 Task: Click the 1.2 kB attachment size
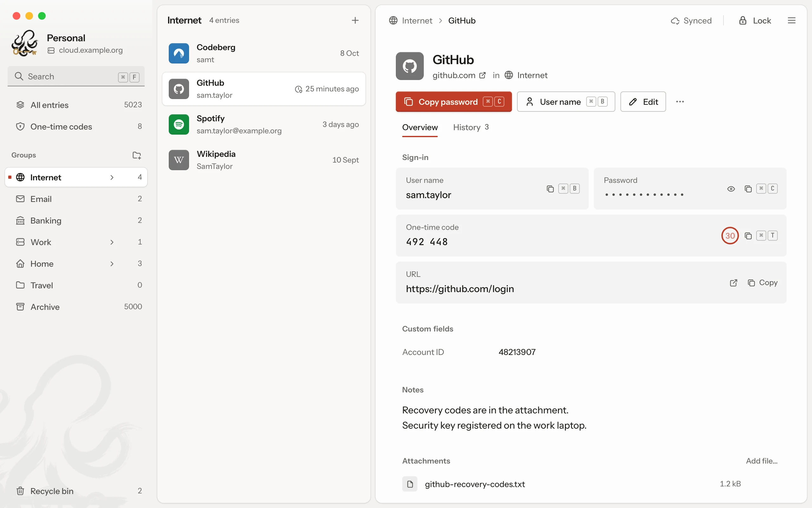click(730, 484)
